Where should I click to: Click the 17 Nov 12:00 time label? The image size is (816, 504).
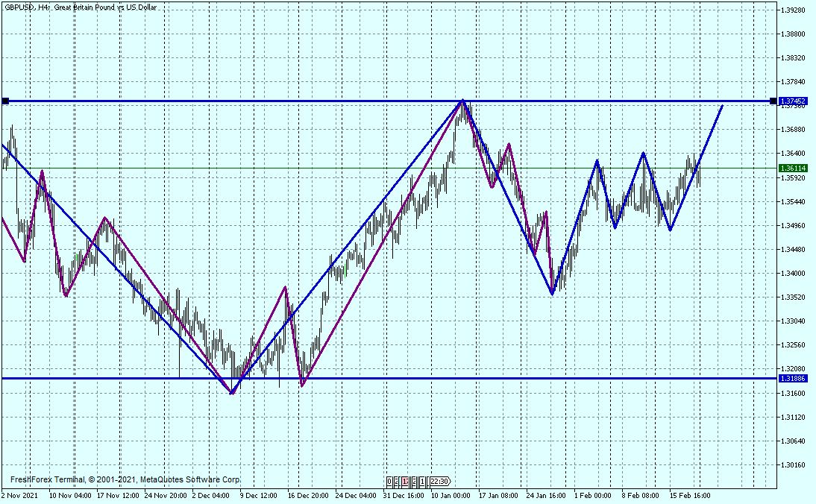pyautogui.click(x=118, y=496)
